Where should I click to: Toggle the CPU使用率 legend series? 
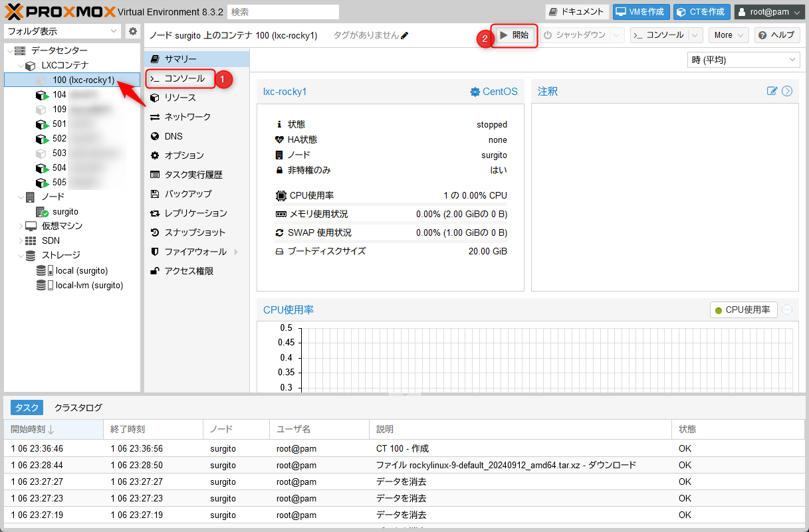[744, 310]
